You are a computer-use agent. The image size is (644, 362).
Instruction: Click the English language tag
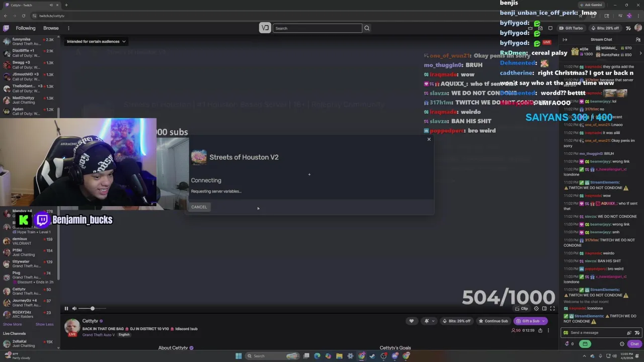click(124, 335)
